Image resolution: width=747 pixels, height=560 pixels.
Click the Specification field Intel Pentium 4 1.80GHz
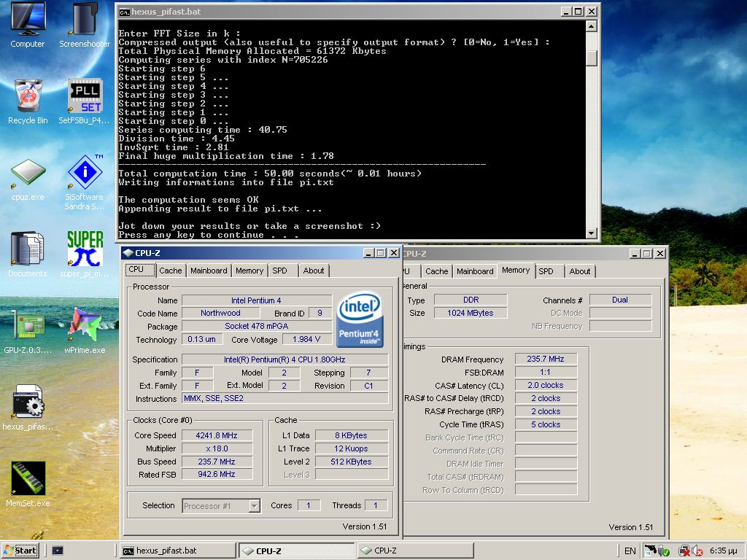285,359
